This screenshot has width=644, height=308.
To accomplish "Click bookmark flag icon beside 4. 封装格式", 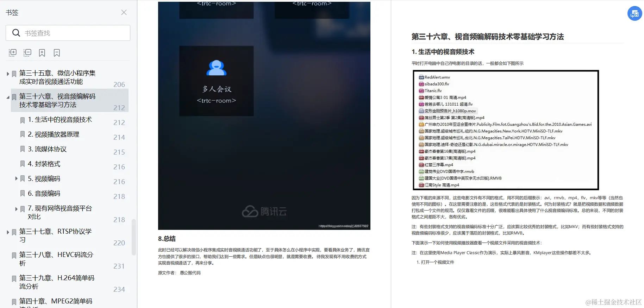I will pos(23,164).
